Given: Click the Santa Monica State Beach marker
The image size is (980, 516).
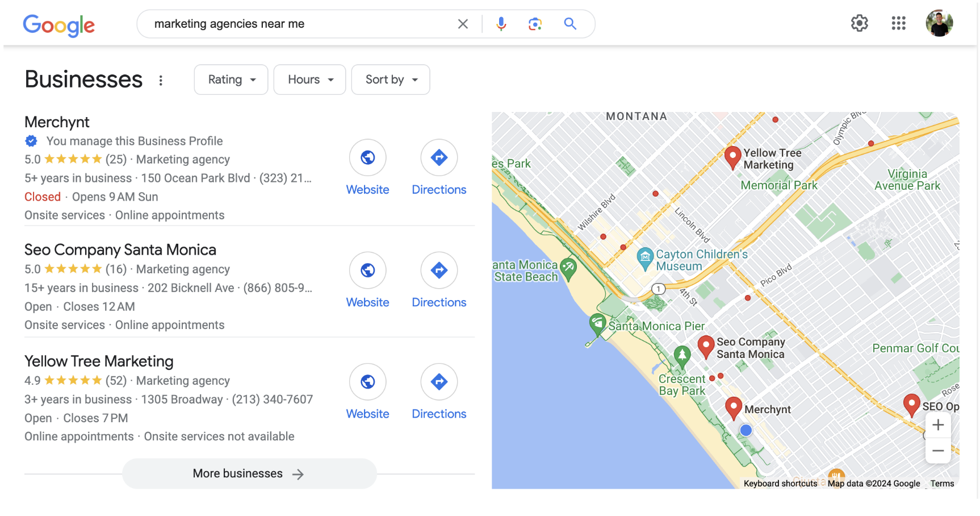Looking at the screenshot, I should [x=568, y=268].
